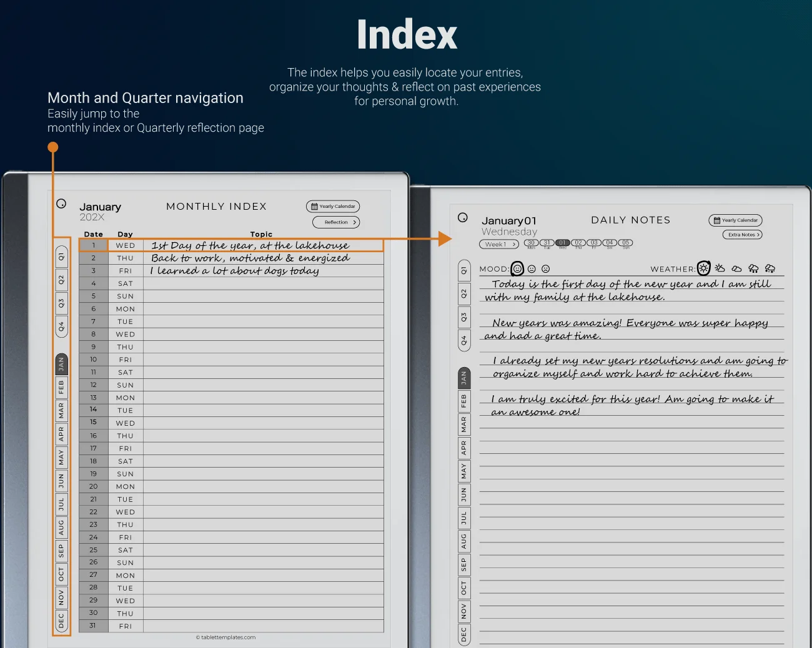Viewport: 812px width, 648px height.
Task: Select the happy face mood icon
Action: 517,269
